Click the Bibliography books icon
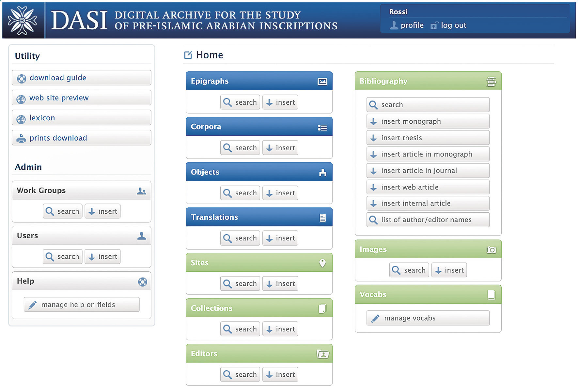578x392 pixels. click(x=491, y=82)
